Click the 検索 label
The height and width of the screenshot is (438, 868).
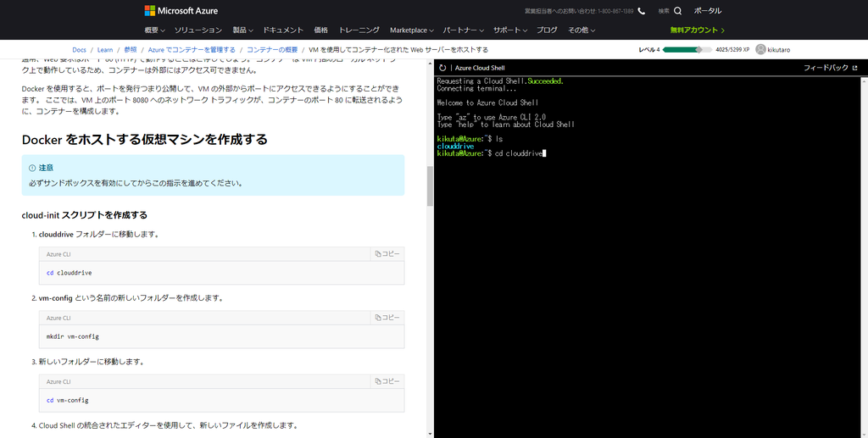point(664,11)
